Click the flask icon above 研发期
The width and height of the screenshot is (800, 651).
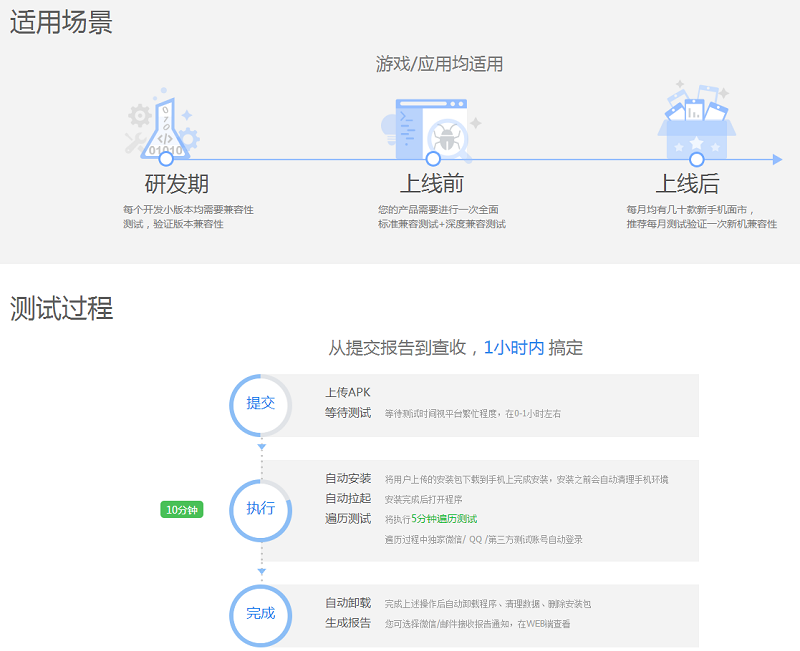165,126
